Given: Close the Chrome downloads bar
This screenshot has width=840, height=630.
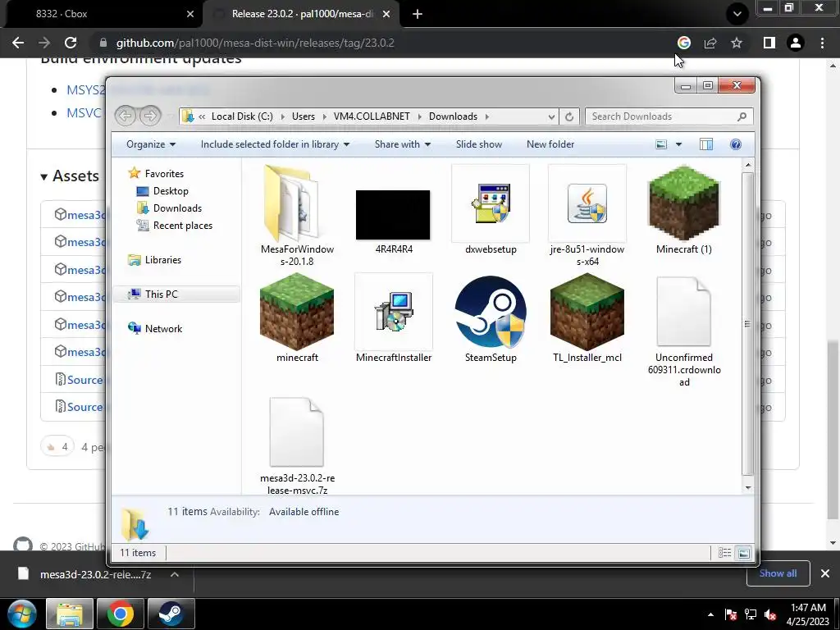Looking at the screenshot, I should (x=825, y=573).
